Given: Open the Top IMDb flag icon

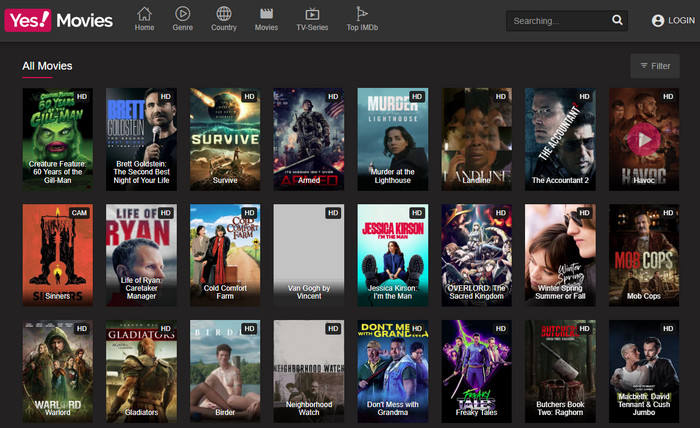Looking at the screenshot, I should [x=361, y=13].
